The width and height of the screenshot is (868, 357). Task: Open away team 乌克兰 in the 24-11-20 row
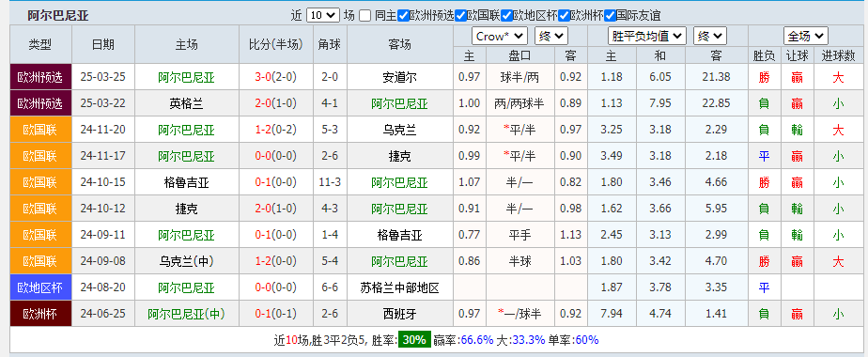tap(399, 130)
